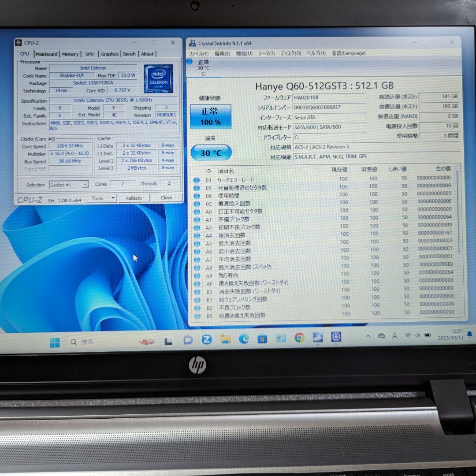Open the Chat app on taskbar
Screen dimensions: 476x476
point(188,340)
